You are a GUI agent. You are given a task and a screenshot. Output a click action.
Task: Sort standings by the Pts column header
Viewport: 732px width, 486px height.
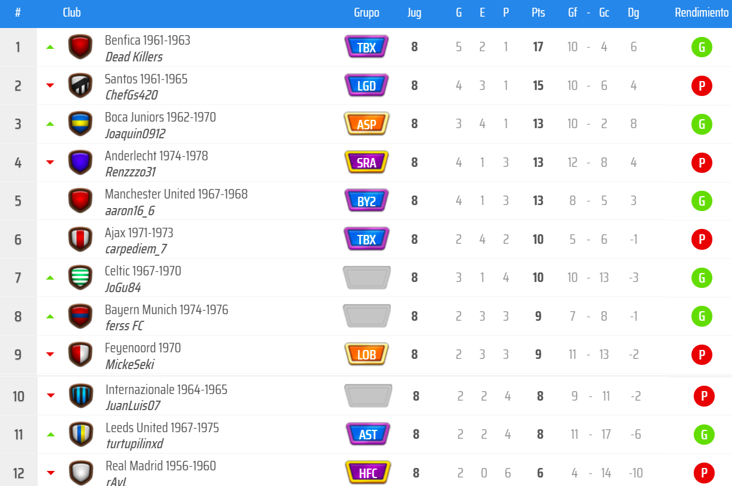click(x=538, y=13)
